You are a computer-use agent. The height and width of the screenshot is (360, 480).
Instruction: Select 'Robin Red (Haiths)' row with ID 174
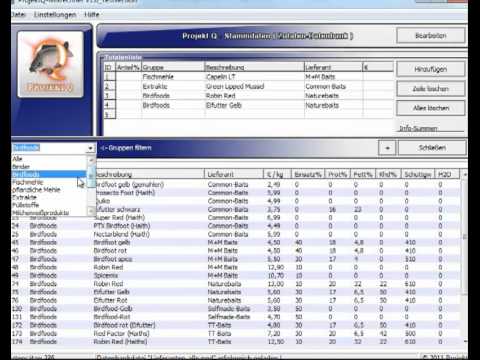pyautogui.click(x=235, y=341)
